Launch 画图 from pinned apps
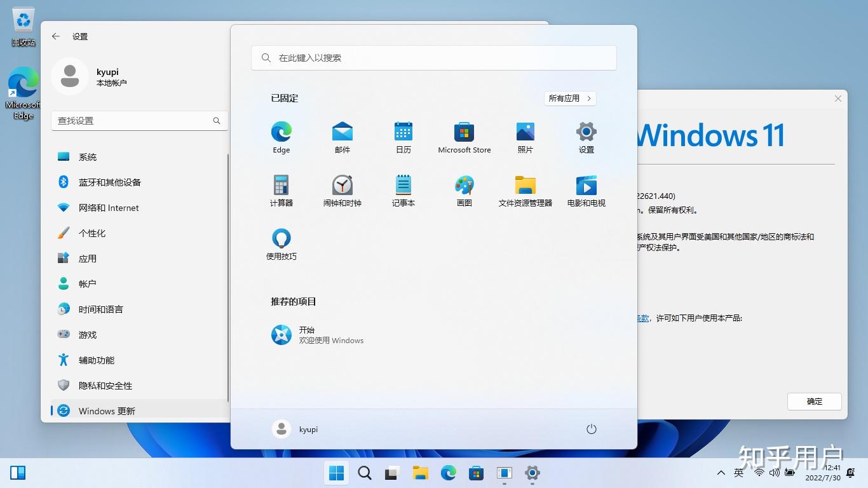Screen dimensions: 868x488 (x=464, y=190)
